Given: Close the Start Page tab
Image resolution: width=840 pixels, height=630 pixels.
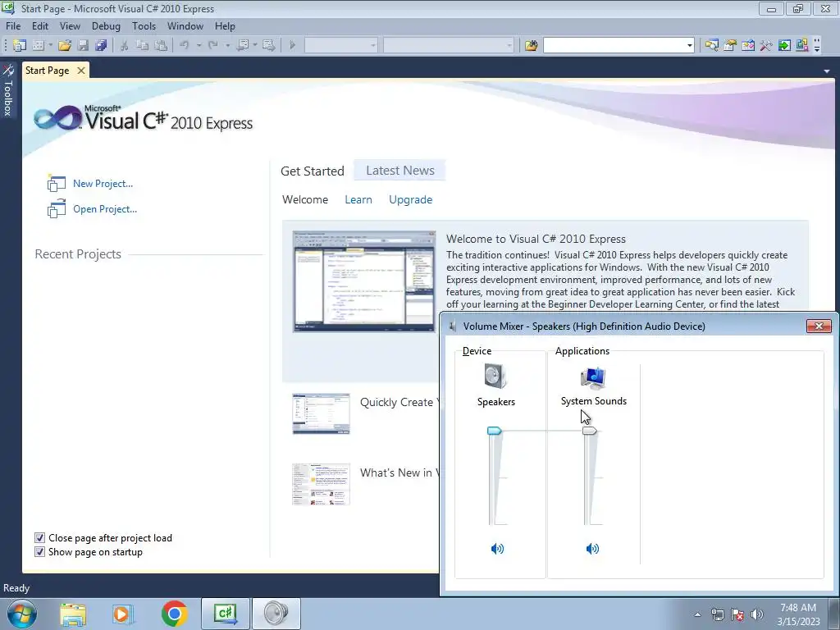Looking at the screenshot, I should (81, 71).
